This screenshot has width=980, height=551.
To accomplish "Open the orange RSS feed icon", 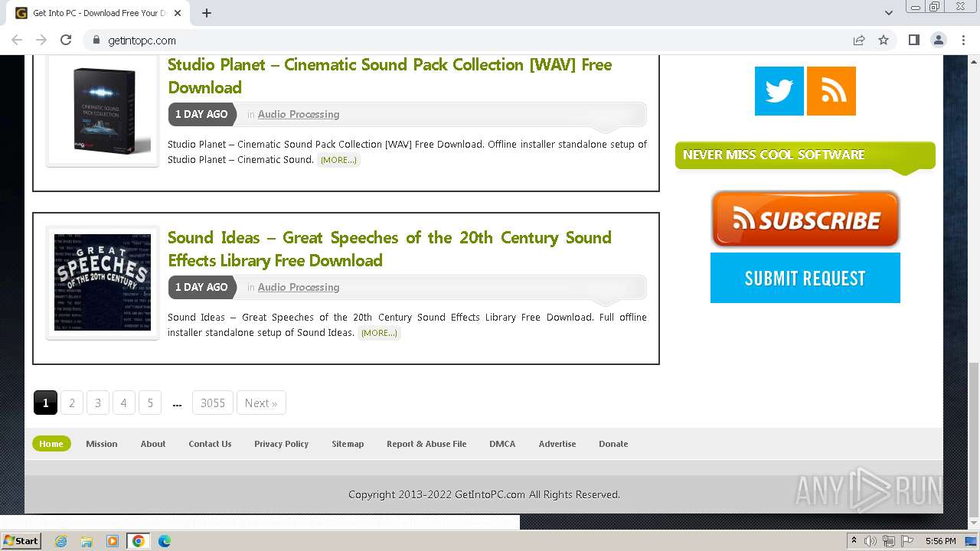I will tap(831, 91).
